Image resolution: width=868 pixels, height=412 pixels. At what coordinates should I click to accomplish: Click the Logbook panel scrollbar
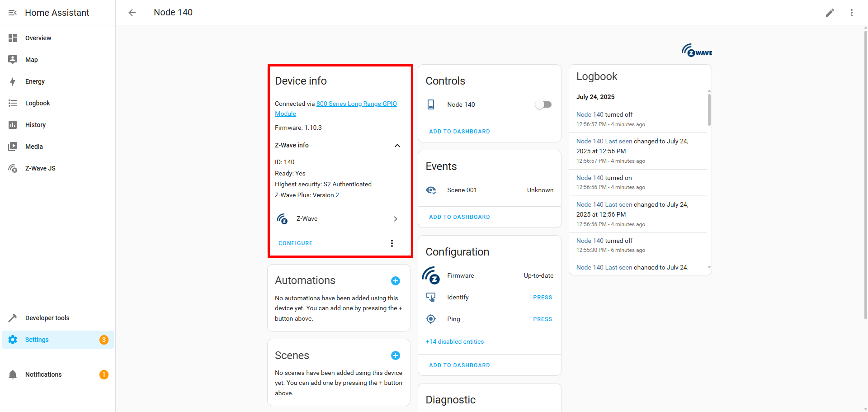pos(709,109)
